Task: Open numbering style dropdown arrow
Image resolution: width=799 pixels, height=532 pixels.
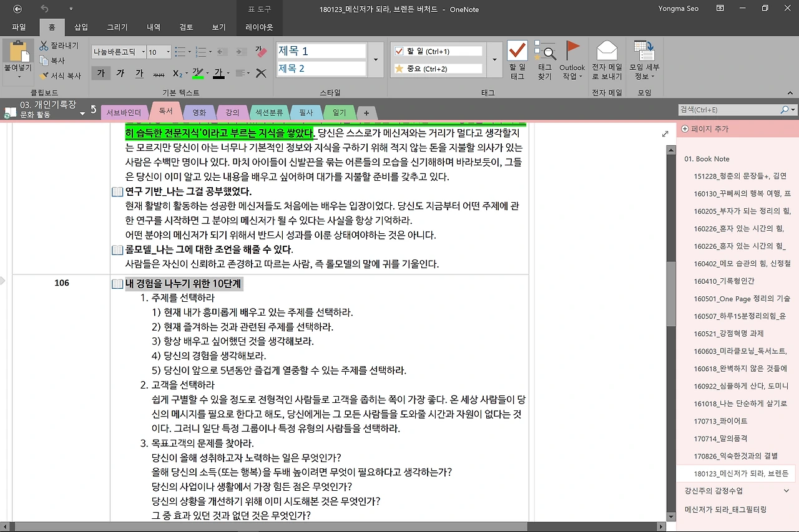Action: click(210, 52)
